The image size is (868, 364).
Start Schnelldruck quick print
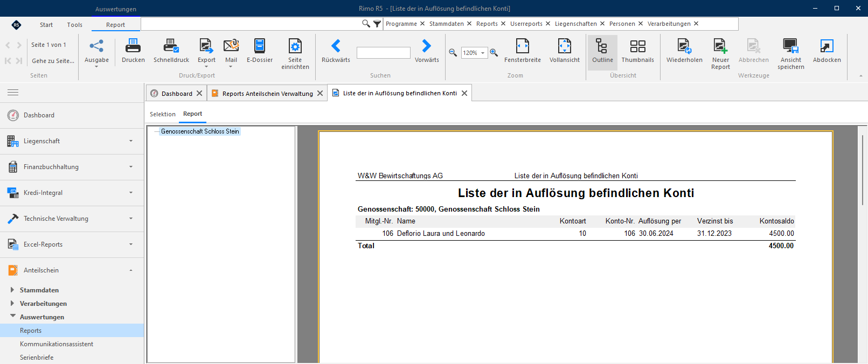point(171,51)
